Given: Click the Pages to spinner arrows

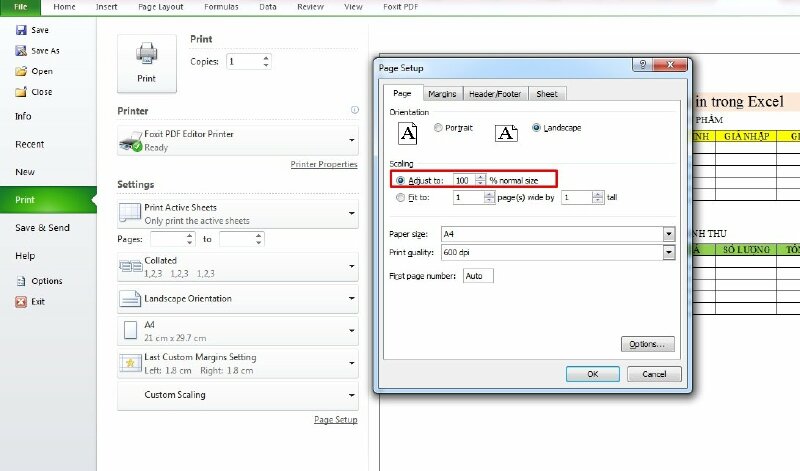Looking at the screenshot, I should click(259, 239).
